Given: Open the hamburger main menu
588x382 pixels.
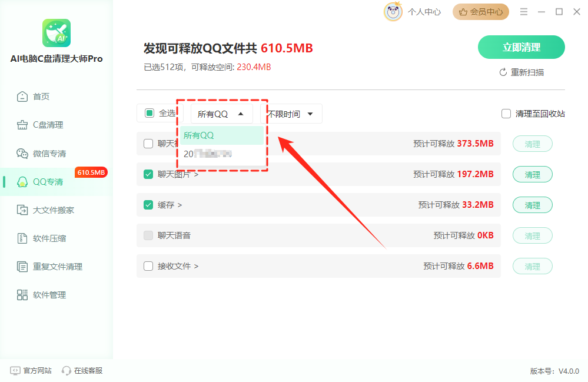Looking at the screenshot, I should (524, 12).
